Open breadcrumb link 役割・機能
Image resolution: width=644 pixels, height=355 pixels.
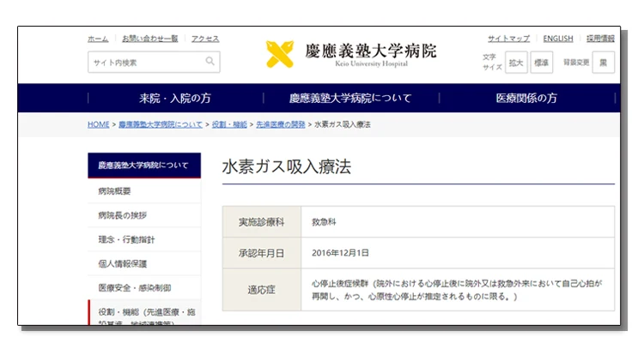(229, 124)
